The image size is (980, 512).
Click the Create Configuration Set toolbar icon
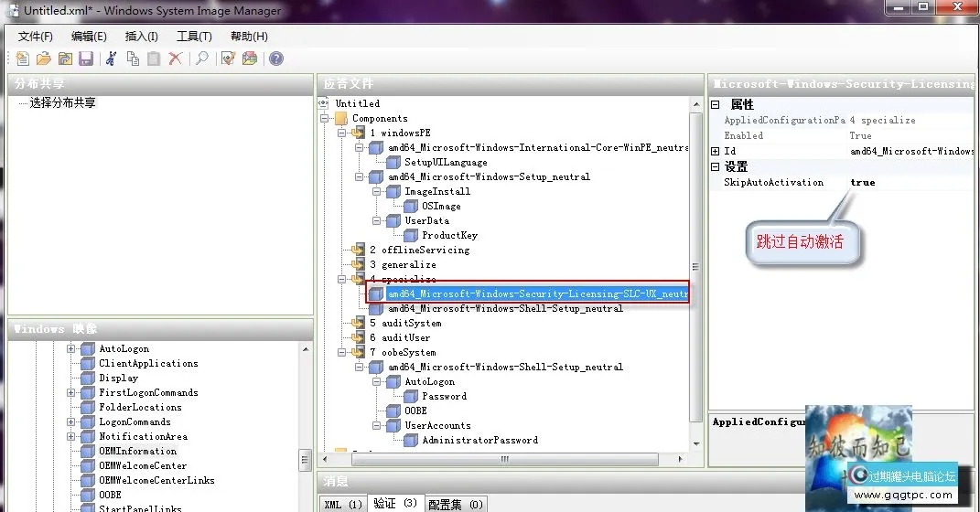pos(249,59)
